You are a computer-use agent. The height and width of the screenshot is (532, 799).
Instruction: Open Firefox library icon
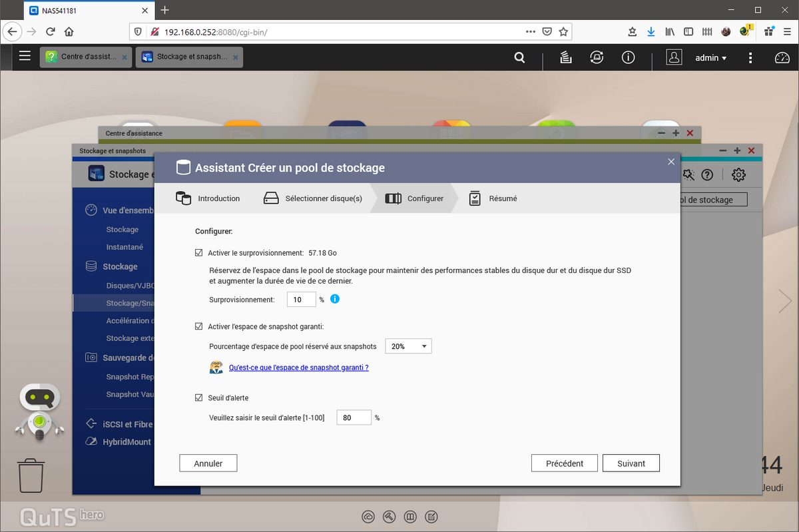coord(670,31)
